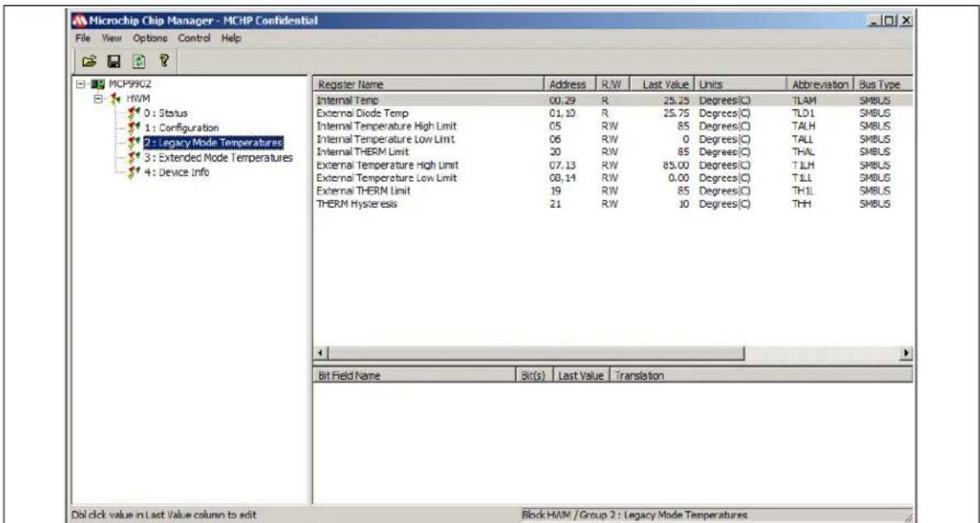Viewport: 980px width, 523px height.
Task: Select Internal Temperature Low Limit row
Action: point(613,139)
